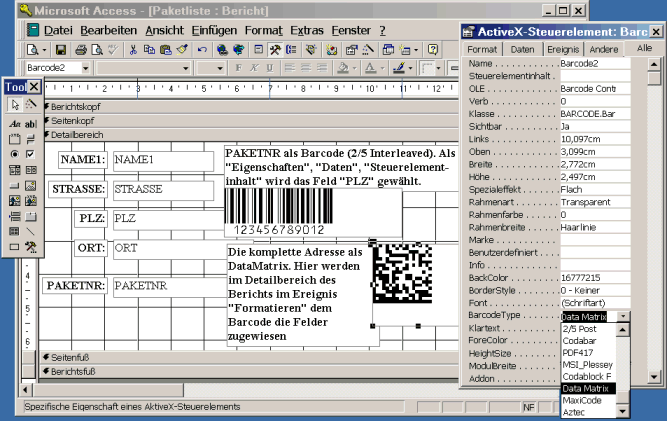This screenshot has width=667, height=421.
Task: Select the Combo Box tool
Action: (15, 170)
